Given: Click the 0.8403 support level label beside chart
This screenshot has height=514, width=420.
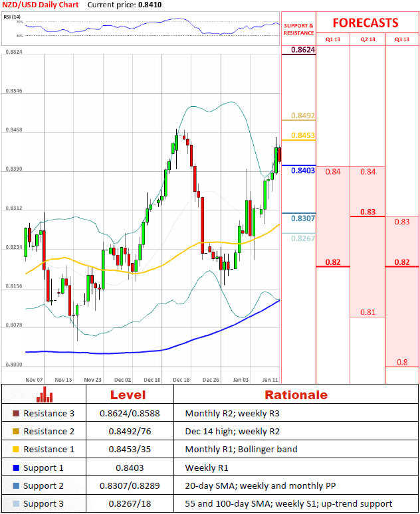Looking at the screenshot, I should point(303,171).
